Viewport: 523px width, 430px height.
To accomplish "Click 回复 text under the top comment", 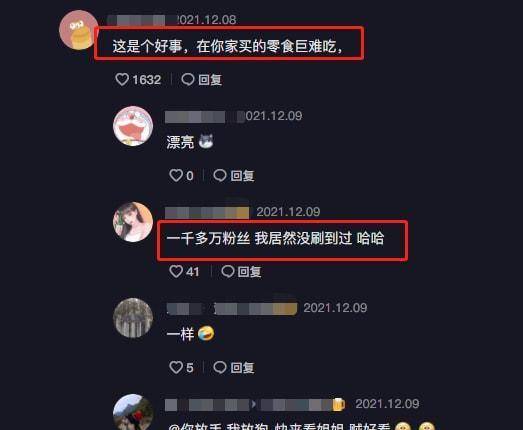I will tap(210, 80).
